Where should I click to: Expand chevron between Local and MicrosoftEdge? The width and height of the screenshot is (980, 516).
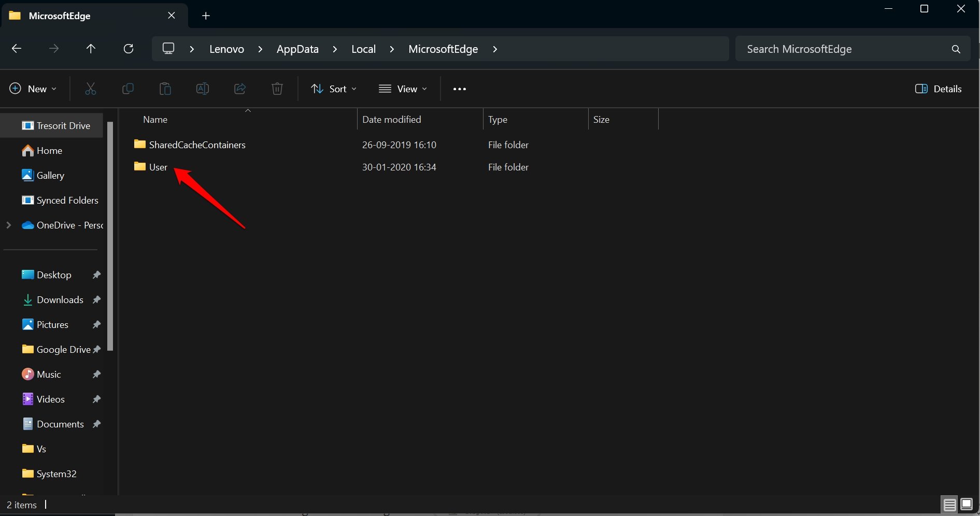tap(392, 49)
